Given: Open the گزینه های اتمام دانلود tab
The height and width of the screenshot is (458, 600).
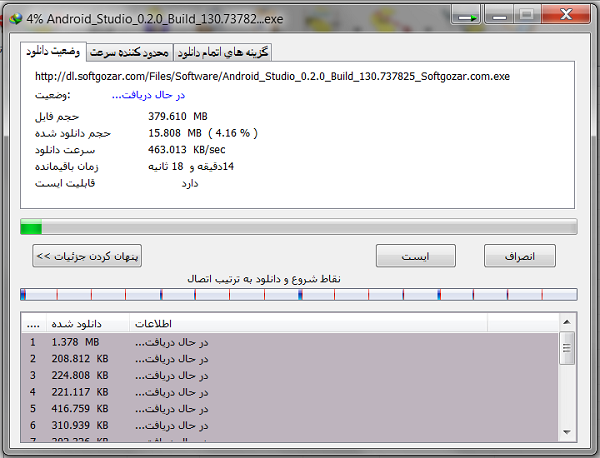Looking at the screenshot, I should point(223,52).
